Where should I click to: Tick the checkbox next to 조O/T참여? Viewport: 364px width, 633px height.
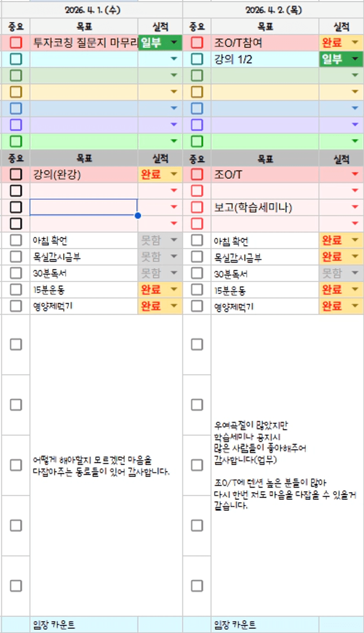(197, 43)
